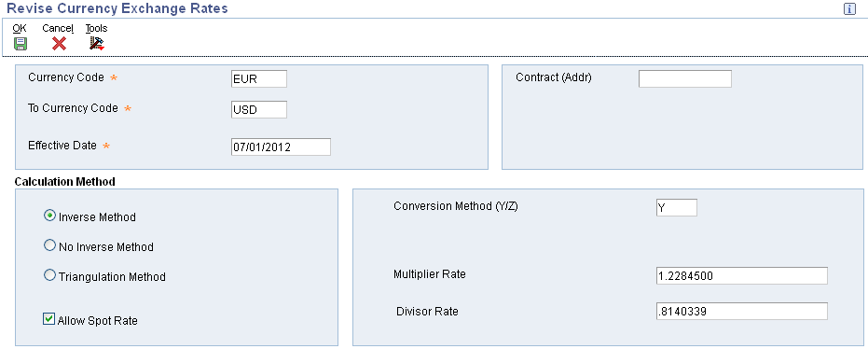The image size is (868, 349).
Task: Click the floppy disk save icon under OK
Action: pyautogui.click(x=21, y=44)
